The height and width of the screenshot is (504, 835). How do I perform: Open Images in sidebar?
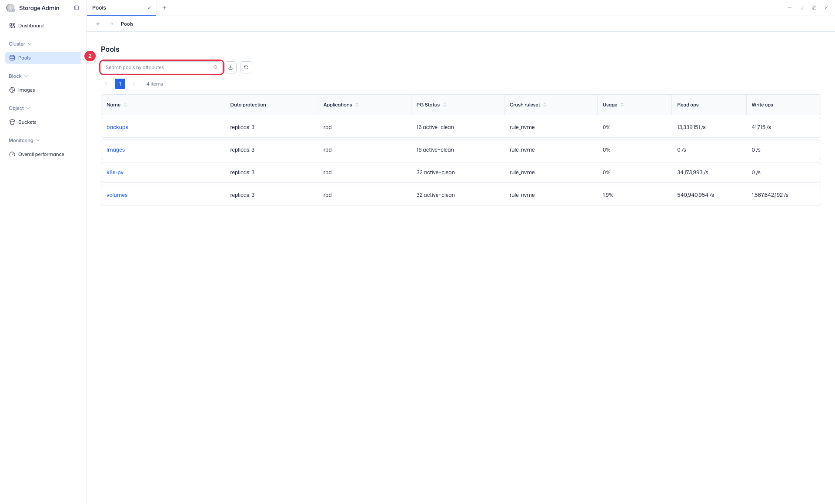(x=43, y=90)
